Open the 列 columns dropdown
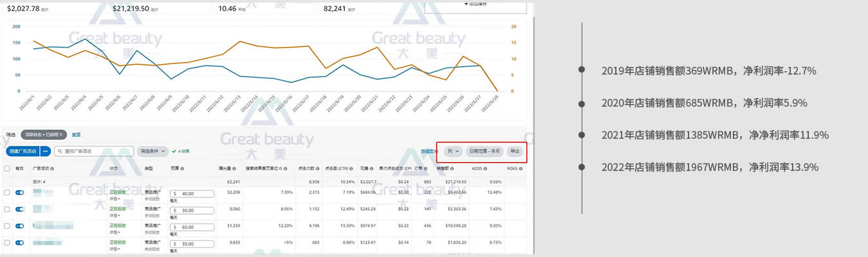The height and width of the screenshot is (257, 868). 453,152
